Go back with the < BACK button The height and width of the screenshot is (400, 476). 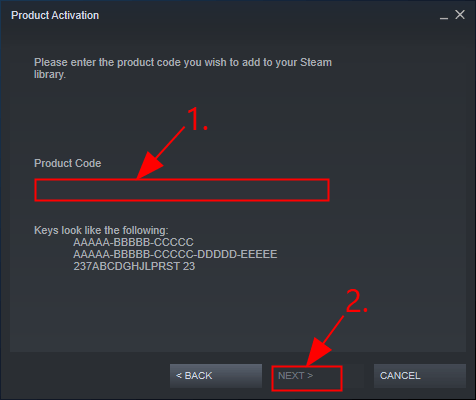click(x=216, y=376)
